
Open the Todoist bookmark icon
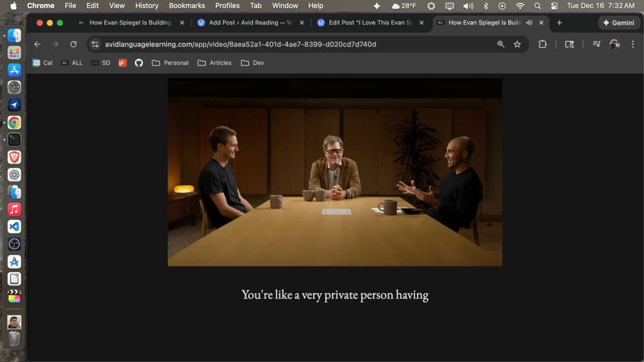point(123,63)
